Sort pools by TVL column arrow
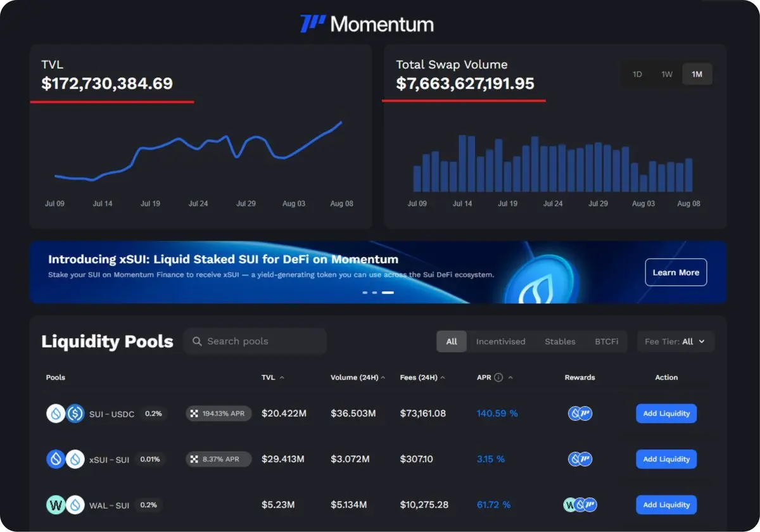The image size is (760, 532). click(x=282, y=377)
